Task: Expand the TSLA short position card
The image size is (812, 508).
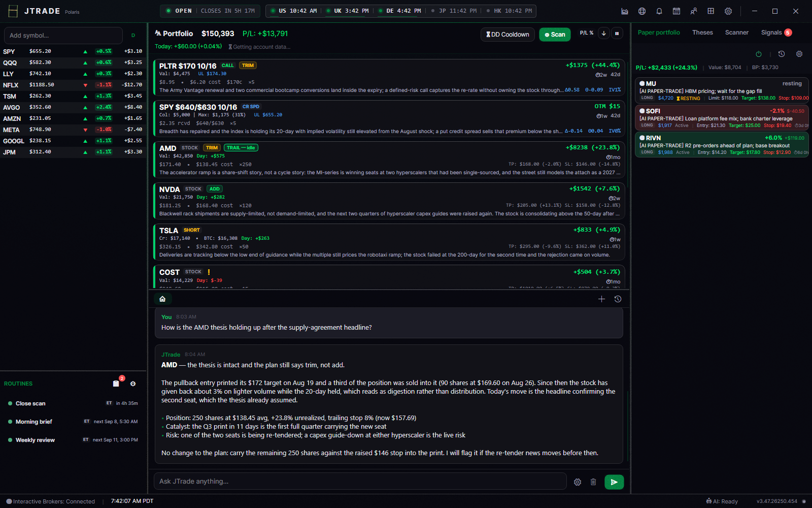Action: click(x=389, y=242)
